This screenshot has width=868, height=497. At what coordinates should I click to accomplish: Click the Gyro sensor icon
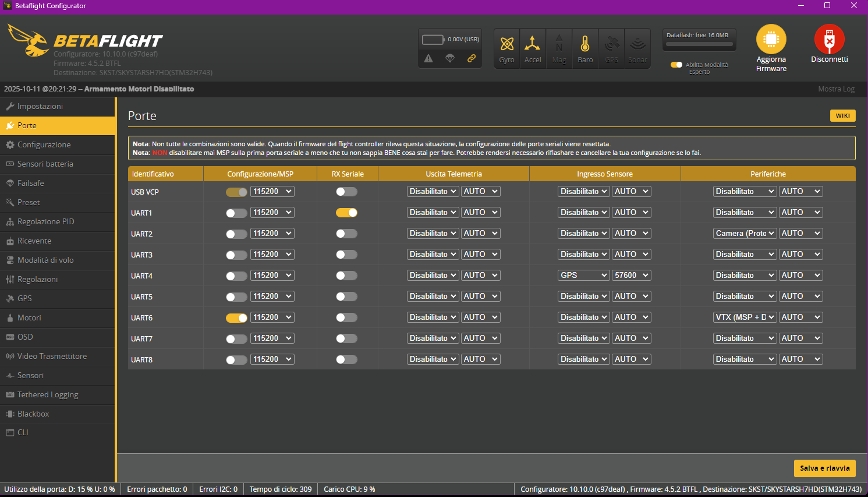coord(506,44)
